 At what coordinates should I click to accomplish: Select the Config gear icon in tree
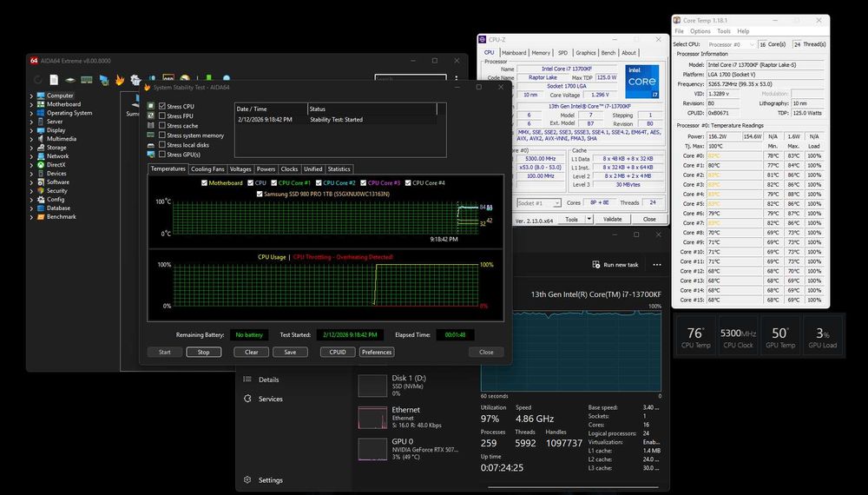[41, 200]
